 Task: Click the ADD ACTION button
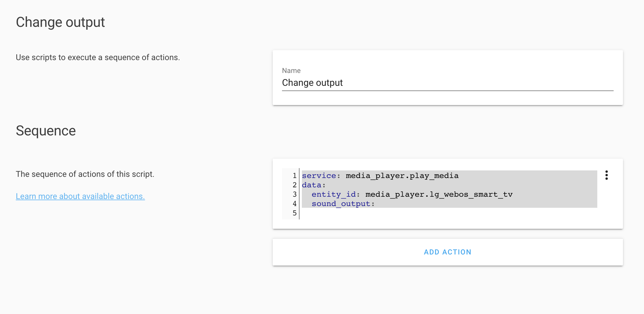click(x=448, y=252)
